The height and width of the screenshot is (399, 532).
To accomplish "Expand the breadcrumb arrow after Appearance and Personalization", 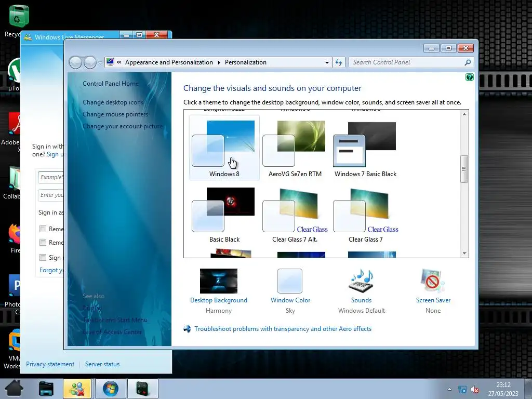I will coord(219,62).
